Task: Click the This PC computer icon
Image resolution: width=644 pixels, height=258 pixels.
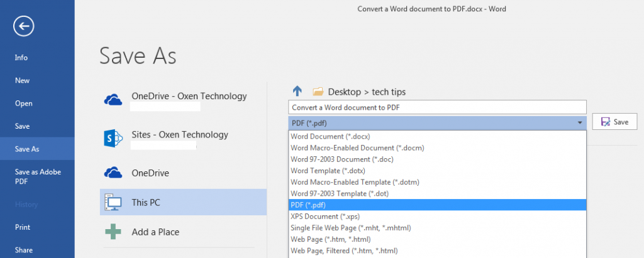Action: [113, 202]
